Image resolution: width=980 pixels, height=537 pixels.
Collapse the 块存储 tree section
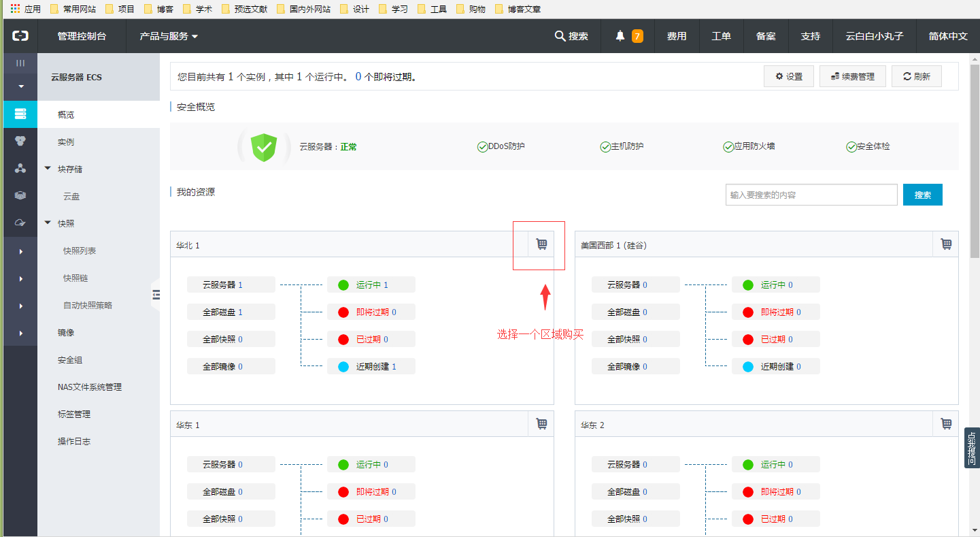(48, 168)
